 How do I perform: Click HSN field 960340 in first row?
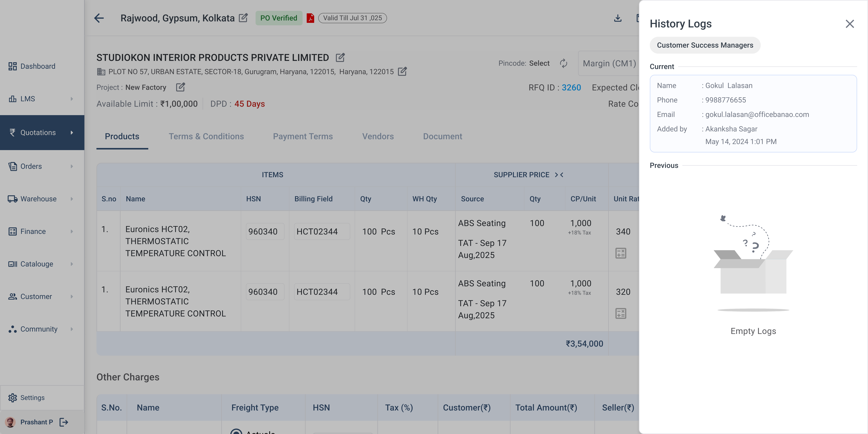264,231
